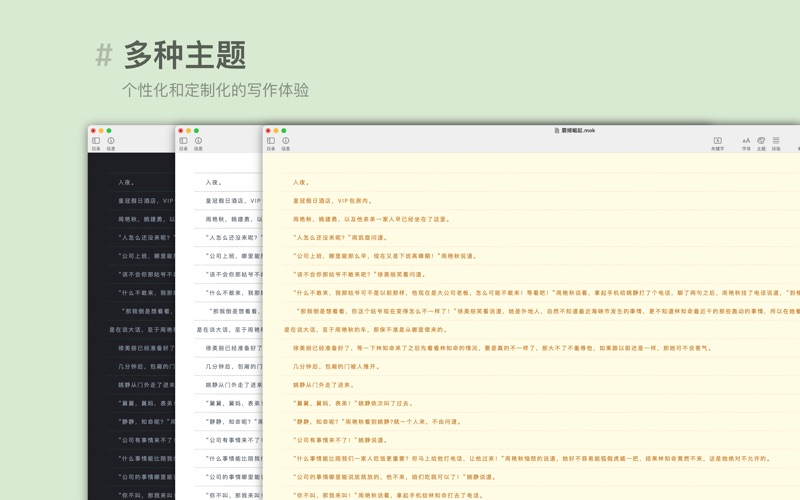This screenshot has width=800, height=500.
Task: Close the dark-themed window with red button
Action: [93, 130]
